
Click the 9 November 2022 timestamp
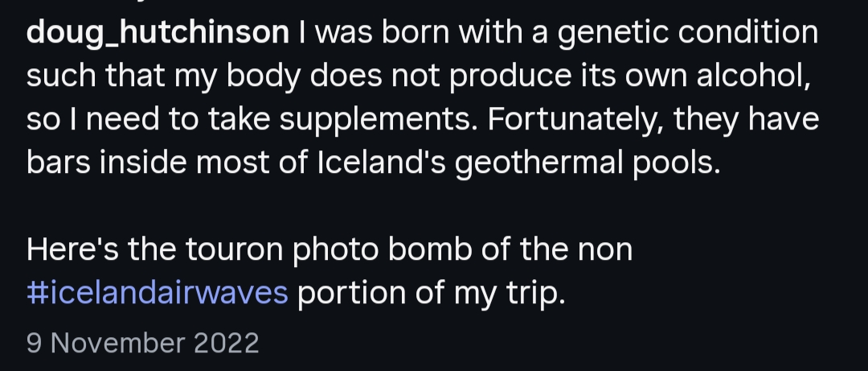[x=143, y=343]
